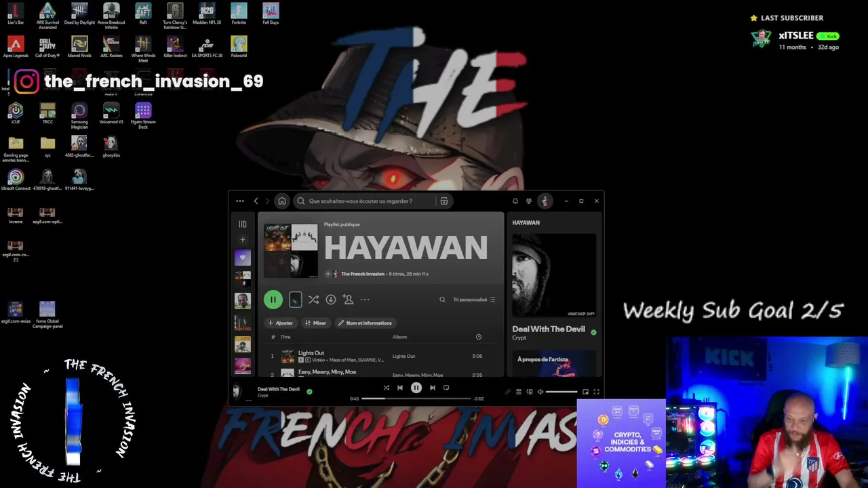Open the Liar's Bar desktop shortcut

(16, 14)
